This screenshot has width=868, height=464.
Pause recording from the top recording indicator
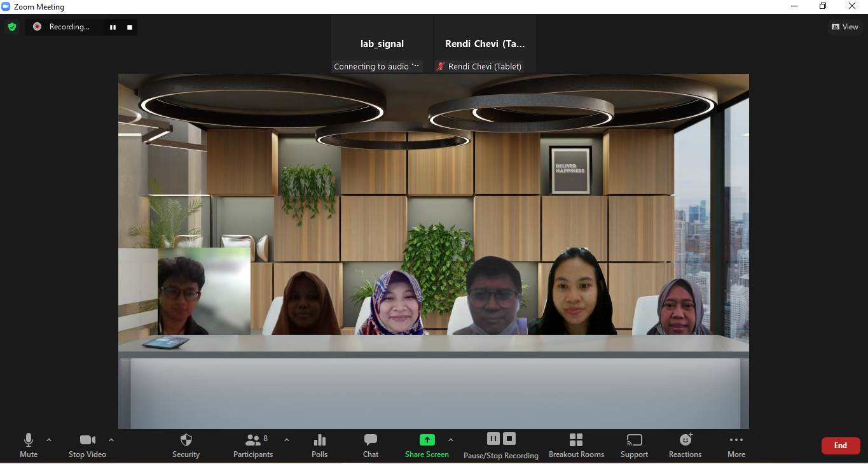[113, 27]
